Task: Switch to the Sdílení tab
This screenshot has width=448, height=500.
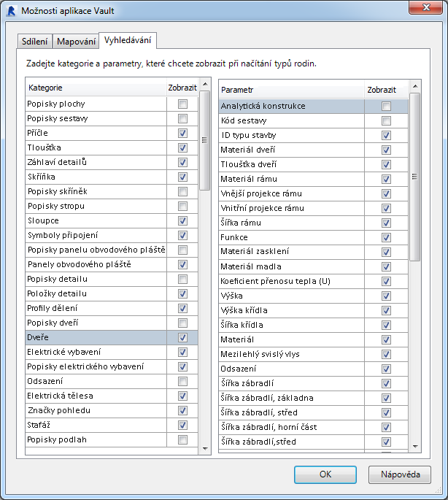Action: (35, 41)
